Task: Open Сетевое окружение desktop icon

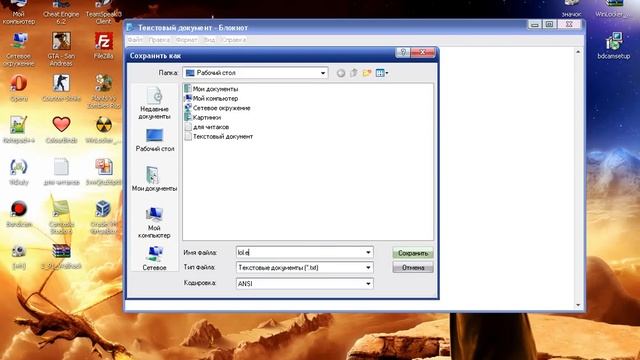Action: coord(19,49)
